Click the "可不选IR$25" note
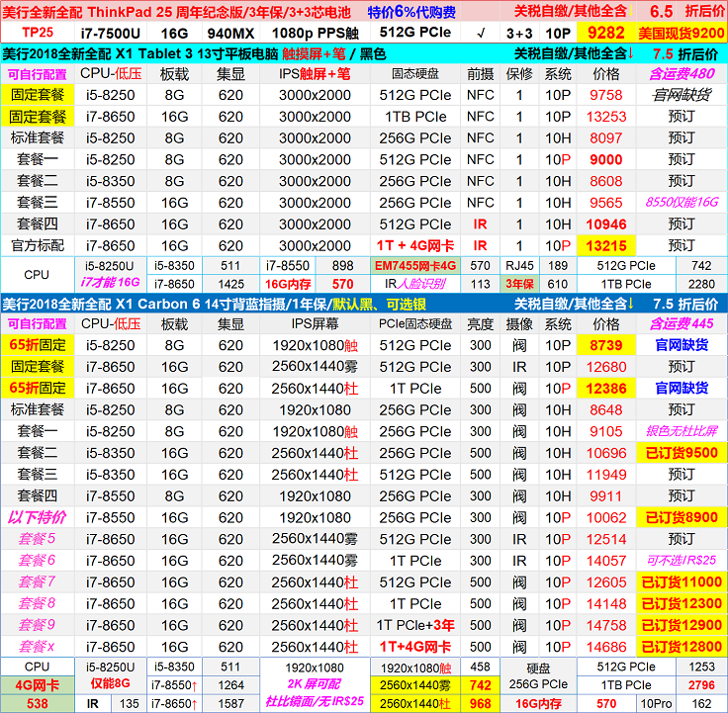The image size is (728, 713). tap(682, 561)
